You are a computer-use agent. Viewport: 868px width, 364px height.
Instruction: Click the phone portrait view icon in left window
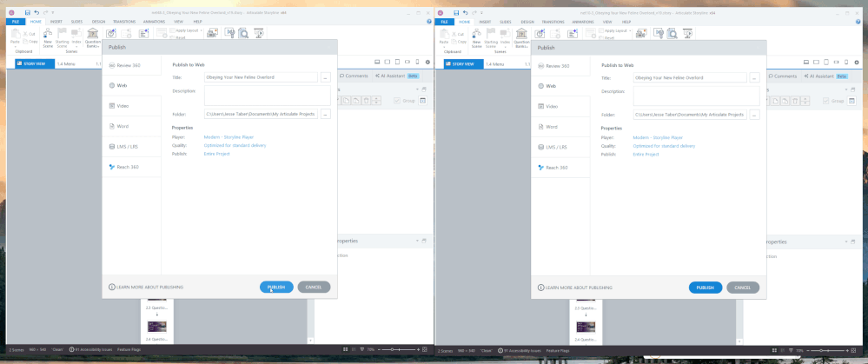pyautogui.click(x=417, y=62)
